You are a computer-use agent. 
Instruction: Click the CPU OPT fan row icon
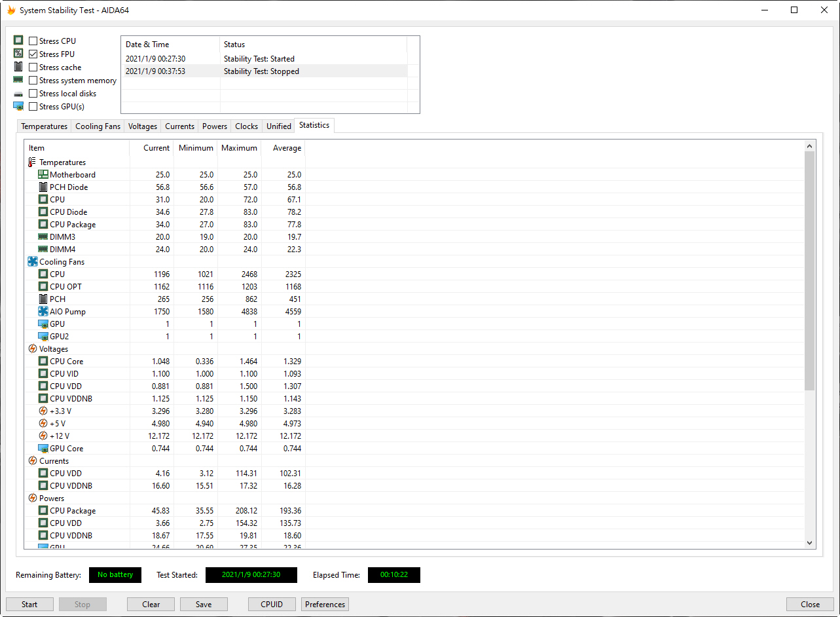(x=43, y=286)
